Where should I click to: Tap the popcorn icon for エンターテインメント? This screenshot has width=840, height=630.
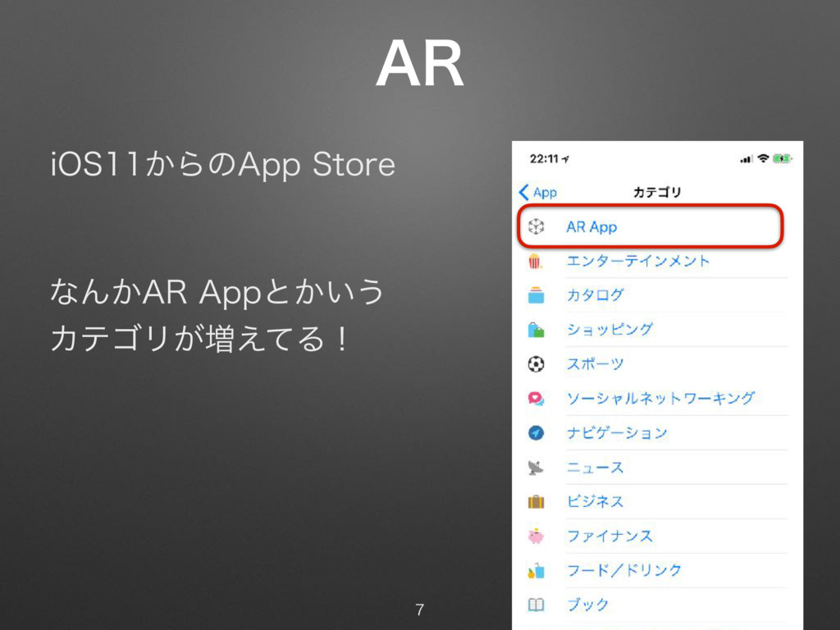tap(535, 261)
